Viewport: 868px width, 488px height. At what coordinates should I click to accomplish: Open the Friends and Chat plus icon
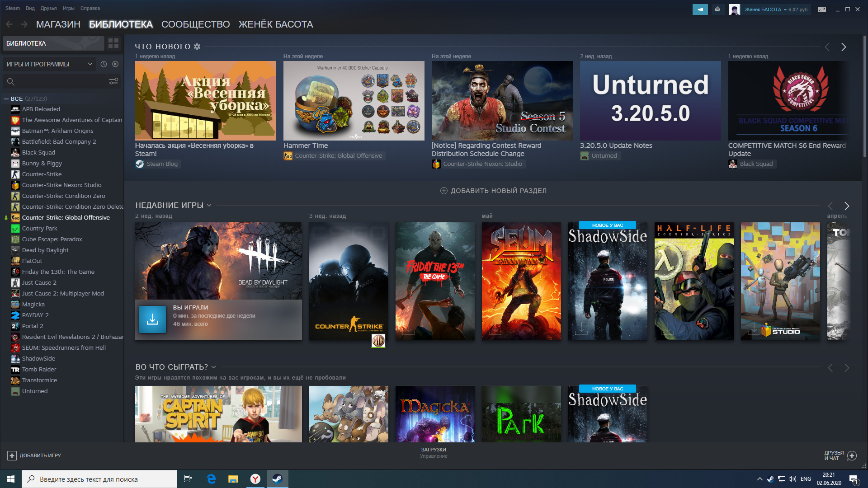pyautogui.click(x=852, y=455)
